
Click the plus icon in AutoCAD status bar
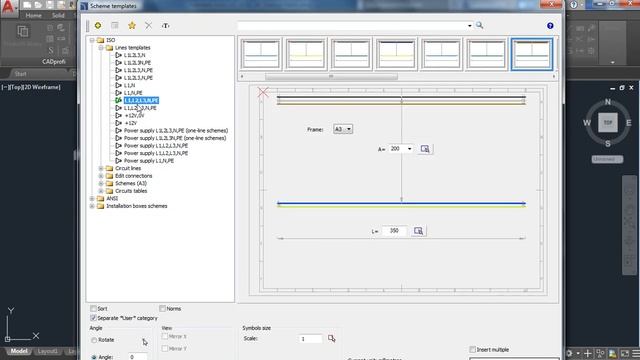[588, 353]
